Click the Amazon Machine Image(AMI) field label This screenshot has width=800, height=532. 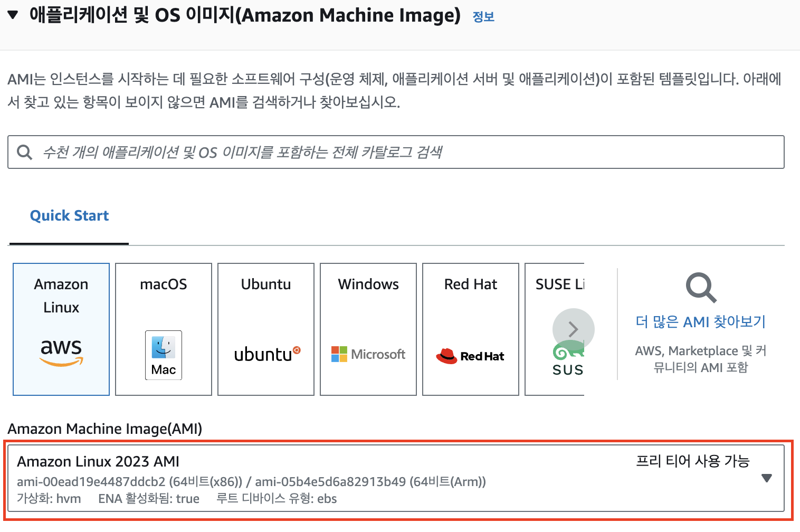[105, 429]
